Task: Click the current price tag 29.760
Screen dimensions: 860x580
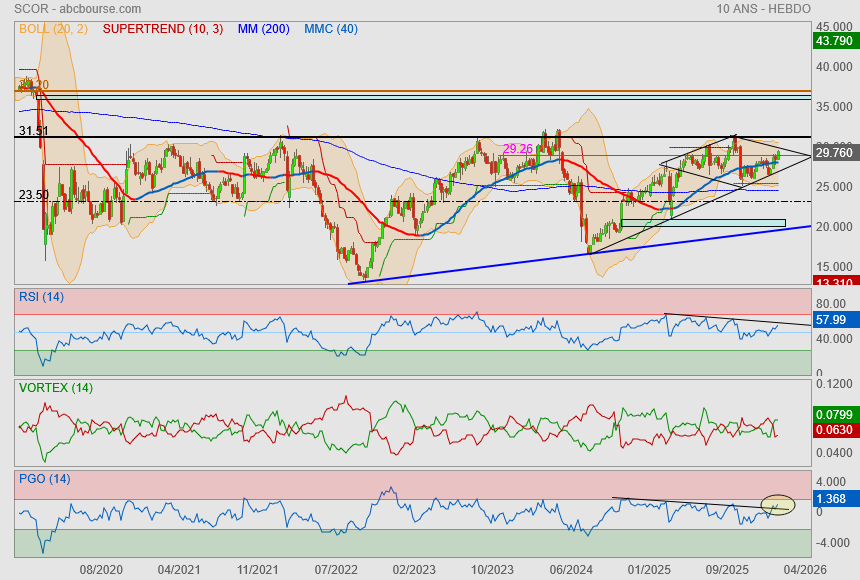Action: pyautogui.click(x=834, y=153)
